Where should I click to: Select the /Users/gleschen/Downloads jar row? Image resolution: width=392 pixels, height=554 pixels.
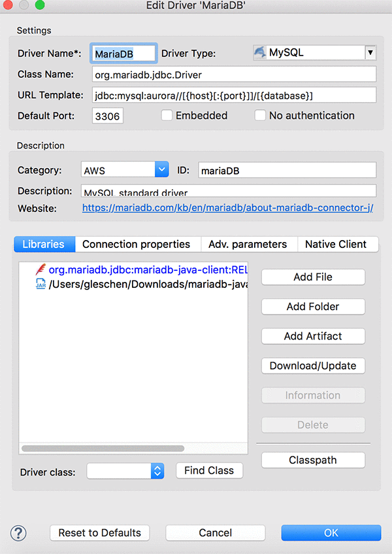click(x=133, y=284)
